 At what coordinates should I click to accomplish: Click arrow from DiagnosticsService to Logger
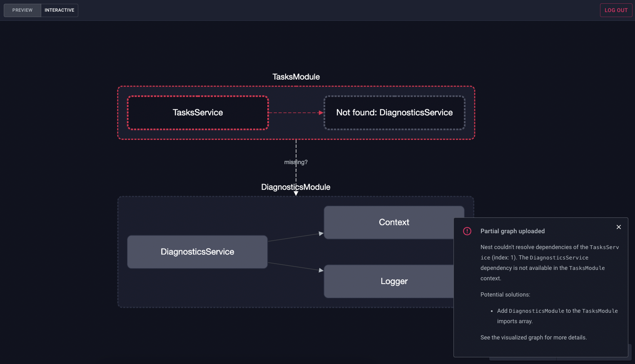295,267
